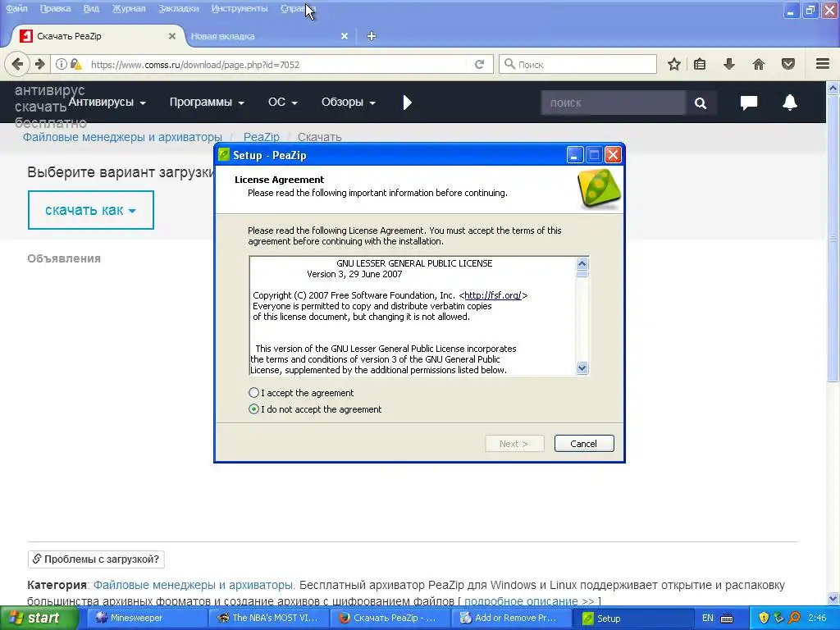Close the Скачать PeaZip tab
This screenshot has height=630, width=840.
[x=172, y=36]
